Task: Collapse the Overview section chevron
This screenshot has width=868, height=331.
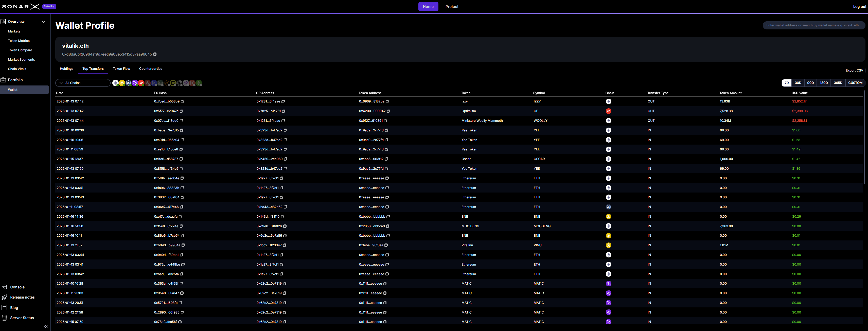Action: tap(43, 21)
